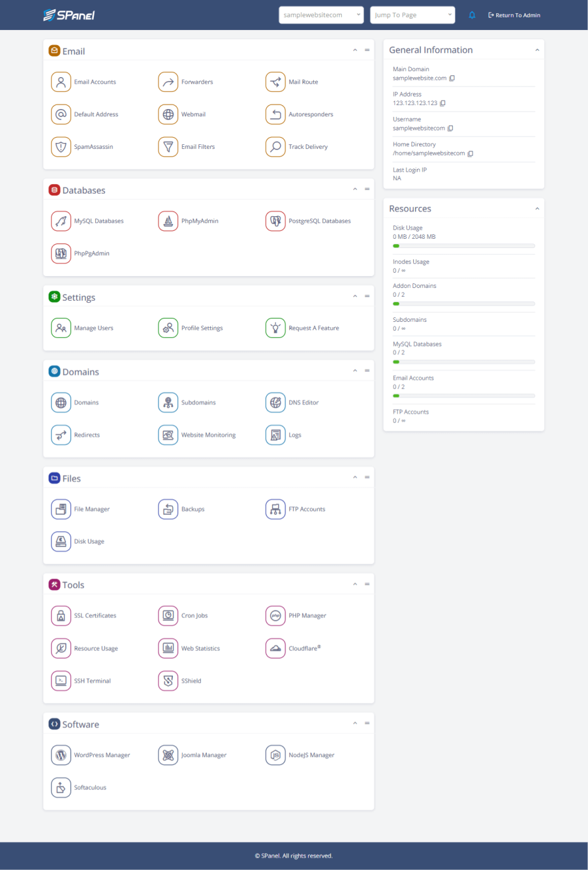Open Request A Feature

click(x=275, y=327)
